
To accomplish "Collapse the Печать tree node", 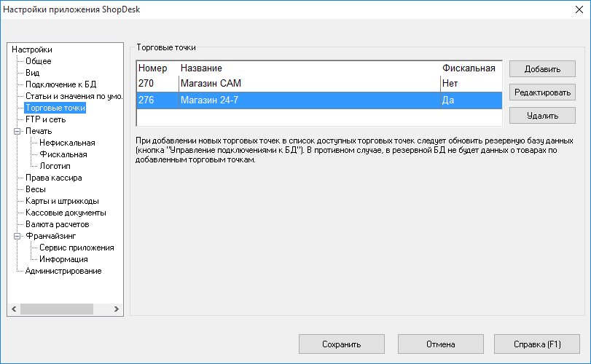I will (x=18, y=132).
